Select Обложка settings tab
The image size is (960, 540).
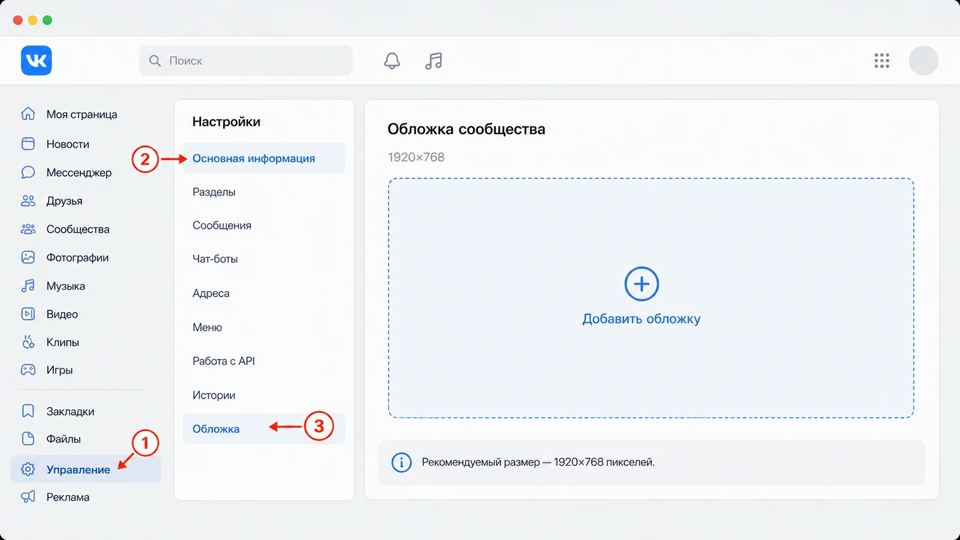click(x=264, y=429)
